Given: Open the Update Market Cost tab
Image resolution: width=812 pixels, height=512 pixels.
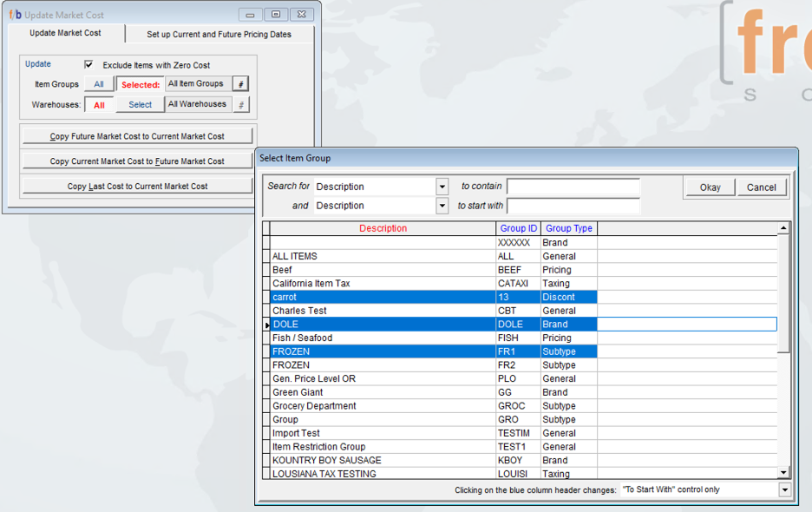Looking at the screenshot, I should 65,34.
